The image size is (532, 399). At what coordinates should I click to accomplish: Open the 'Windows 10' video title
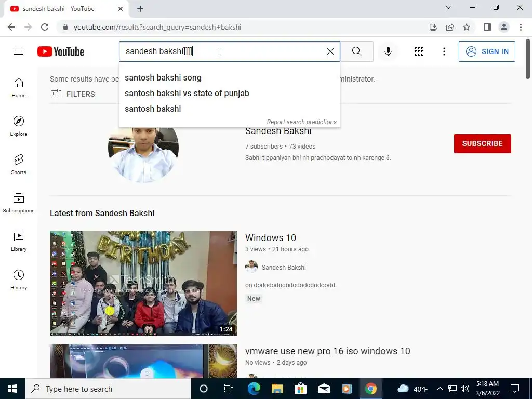point(270,237)
